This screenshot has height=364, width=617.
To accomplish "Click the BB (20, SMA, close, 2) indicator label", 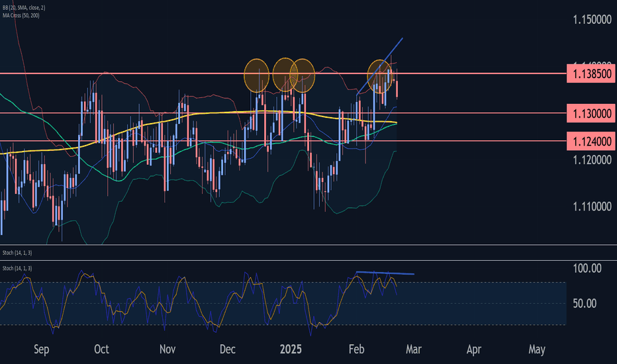I will [24, 7].
